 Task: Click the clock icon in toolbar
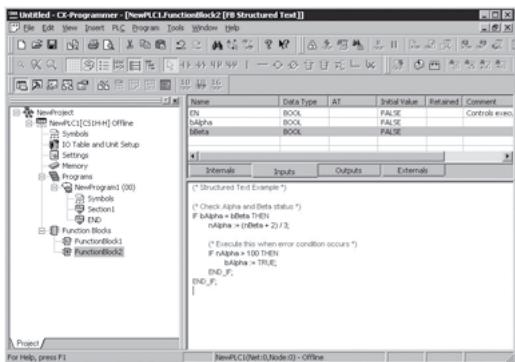(x=419, y=65)
